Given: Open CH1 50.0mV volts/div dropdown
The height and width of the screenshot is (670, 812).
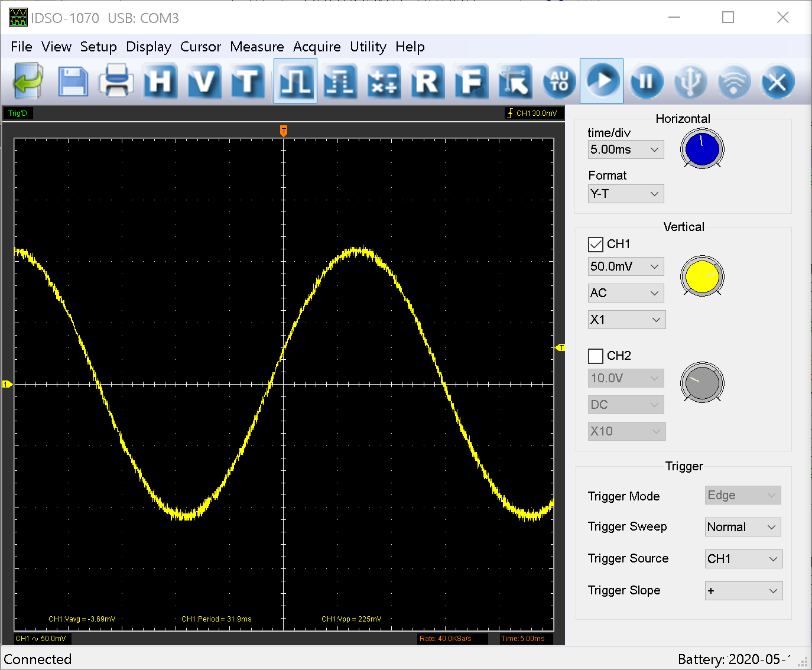Looking at the screenshot, I should coord(626,266).
